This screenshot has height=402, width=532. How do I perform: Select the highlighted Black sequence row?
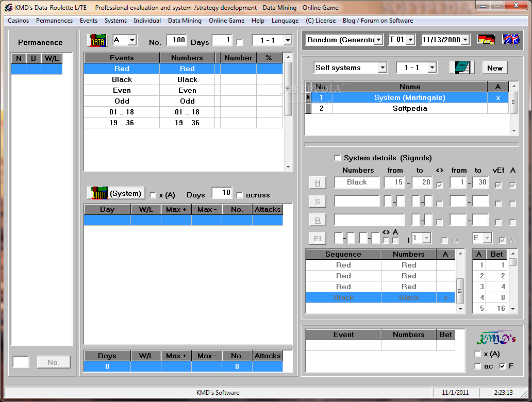pyautogui.click(x=380, y=297)
